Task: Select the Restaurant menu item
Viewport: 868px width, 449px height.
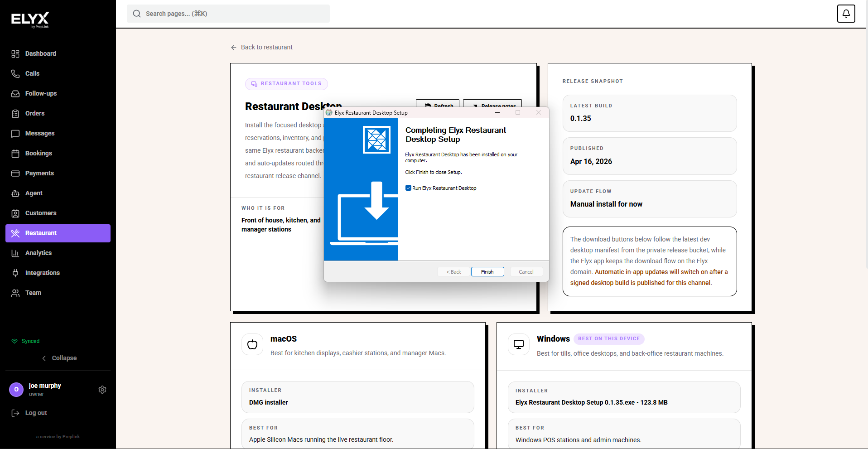Action: [58, 233]
